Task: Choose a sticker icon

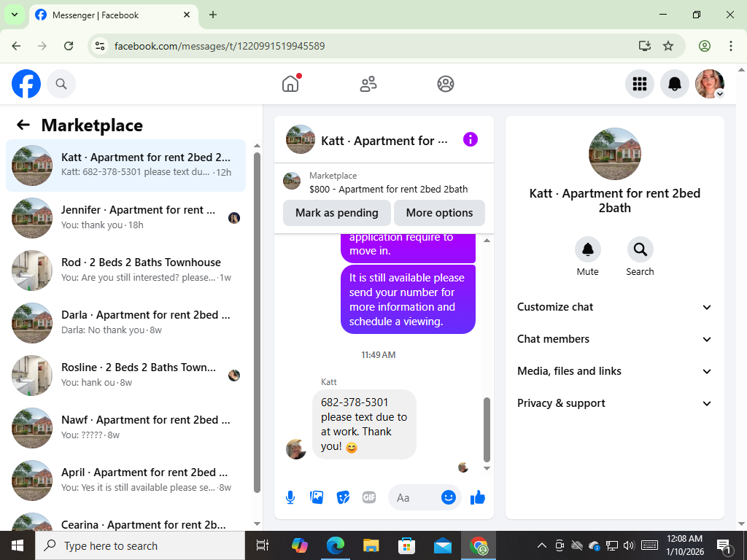Action: pos(343,497)
